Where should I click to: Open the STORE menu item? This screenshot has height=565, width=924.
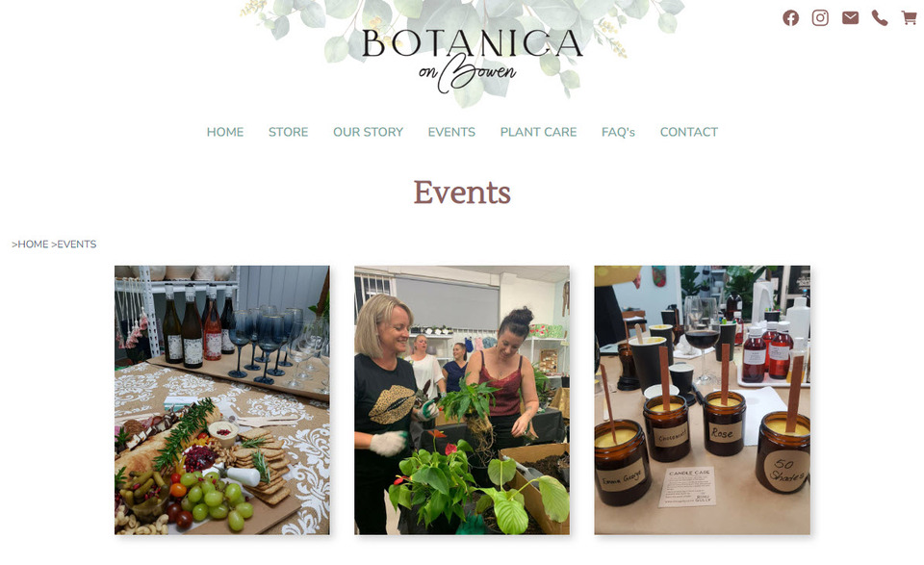(x=288, y=132)
